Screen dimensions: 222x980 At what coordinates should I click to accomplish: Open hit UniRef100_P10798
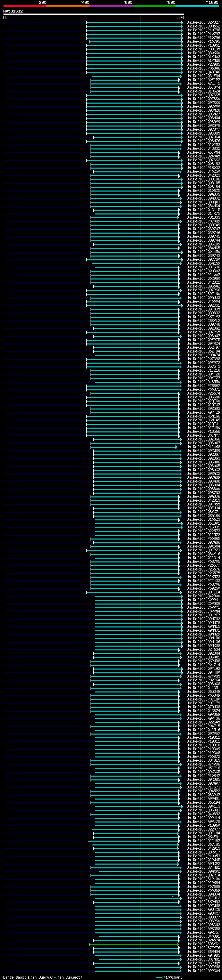click(x=203, y=30)
